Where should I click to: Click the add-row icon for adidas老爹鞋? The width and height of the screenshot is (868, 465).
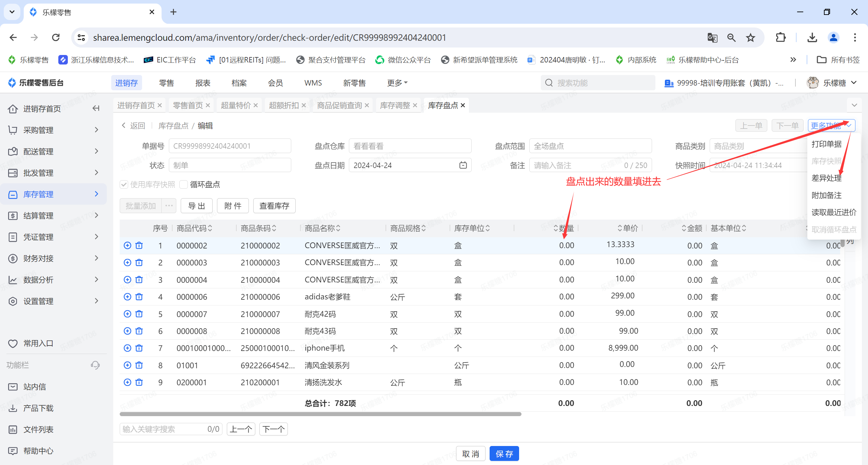(x=127, y=297)
